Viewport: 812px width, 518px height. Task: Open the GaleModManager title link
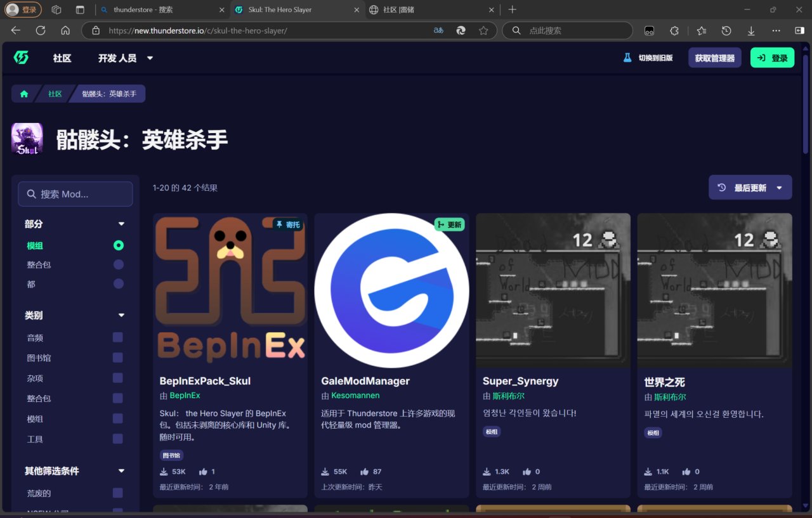pyautogui.click(x=365, y=381)
